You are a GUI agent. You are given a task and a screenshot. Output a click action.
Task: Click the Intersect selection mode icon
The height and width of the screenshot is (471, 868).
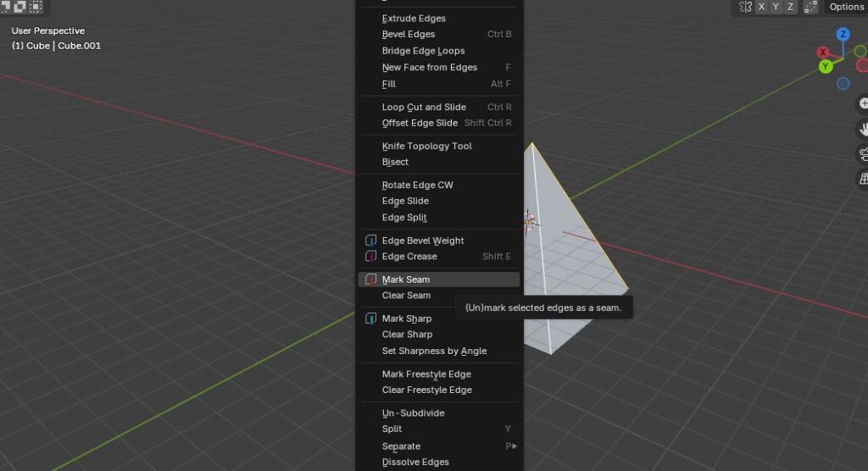click(x=36, y=6)
